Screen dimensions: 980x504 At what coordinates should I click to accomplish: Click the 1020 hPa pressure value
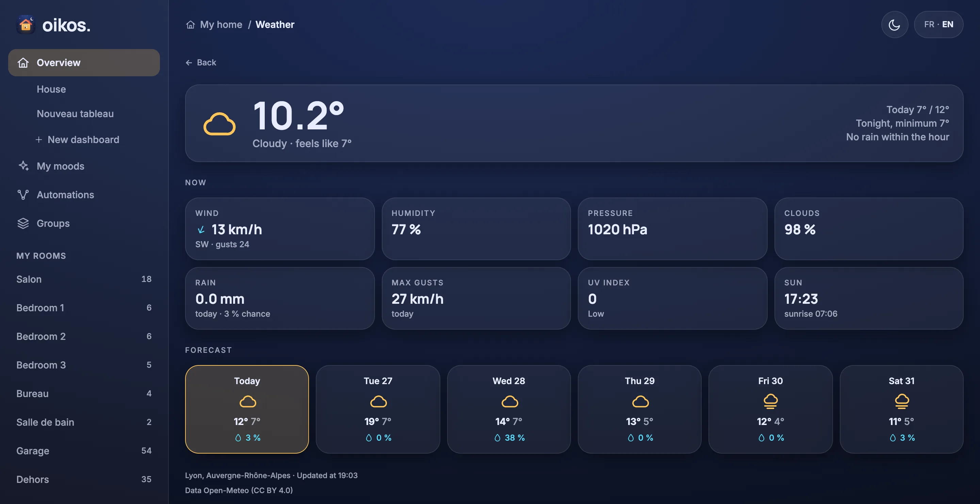617,230
